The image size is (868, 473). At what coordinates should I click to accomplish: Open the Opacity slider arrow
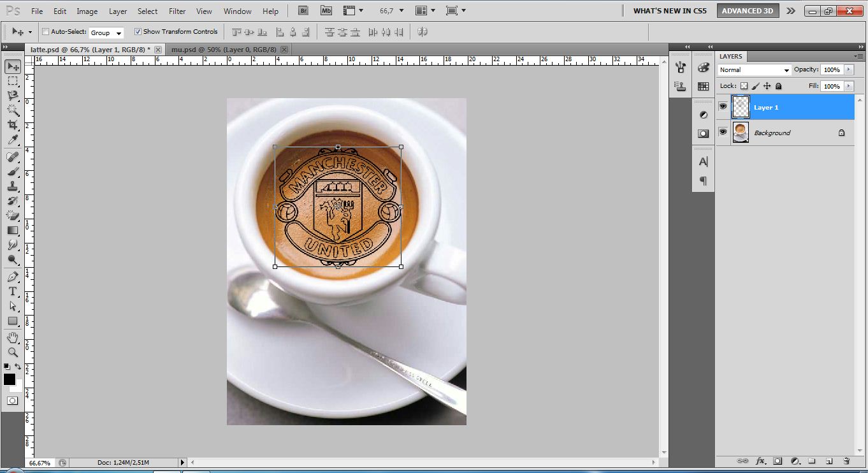848,70
